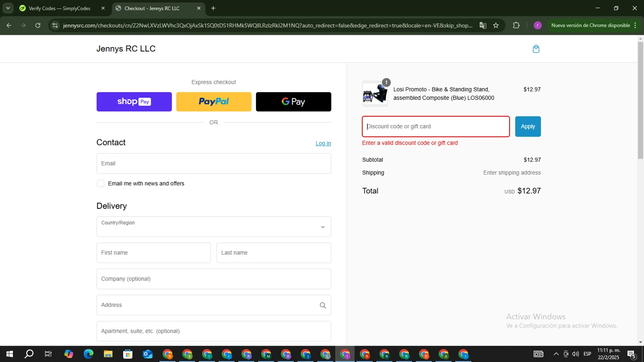Click the page vertical scrollbar thumb

[x=641, y=100]
